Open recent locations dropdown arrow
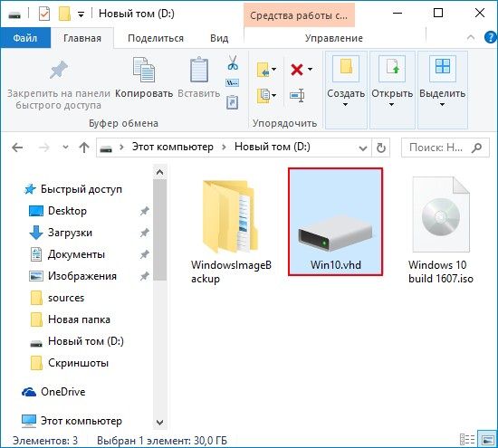Image resolution: width=498 pixels, height=448 pixels. [65, 148]
